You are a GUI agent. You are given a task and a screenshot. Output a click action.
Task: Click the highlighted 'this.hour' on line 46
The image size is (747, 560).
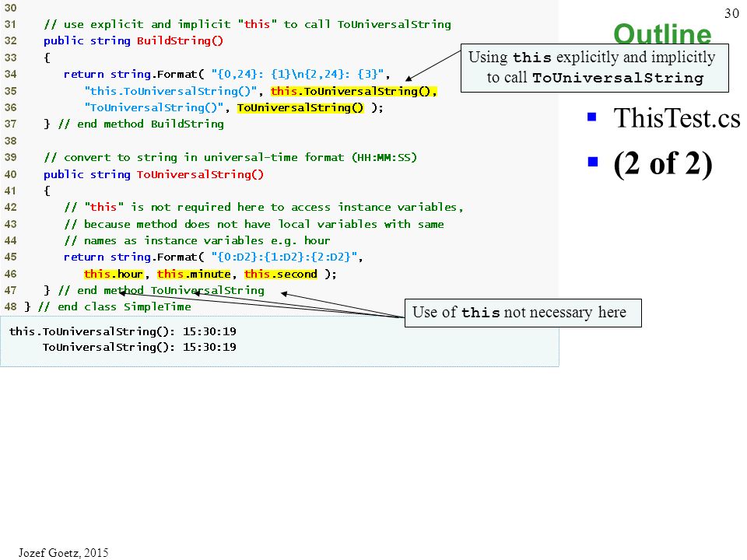(x=114, y=274)
